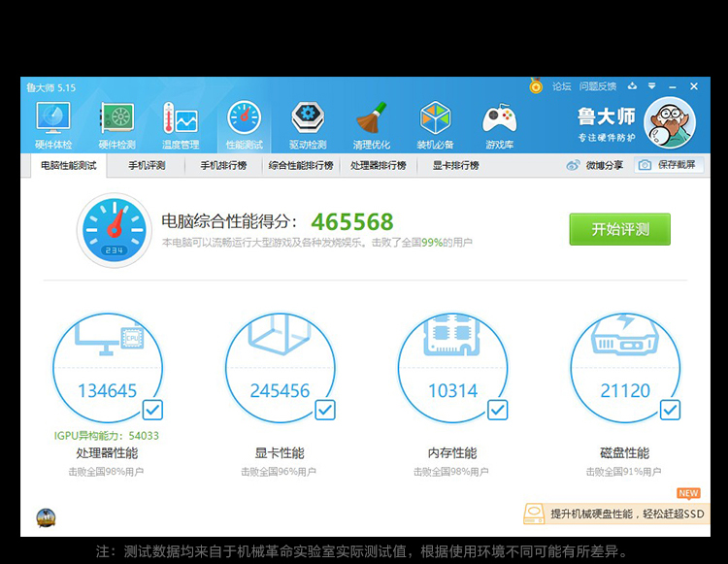Click the graphics score 245456
Screen dimensions: 728x564
280,391
